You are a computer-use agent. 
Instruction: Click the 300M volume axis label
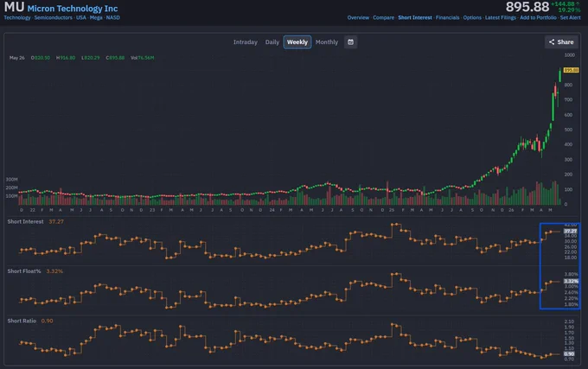click(11, 180)
